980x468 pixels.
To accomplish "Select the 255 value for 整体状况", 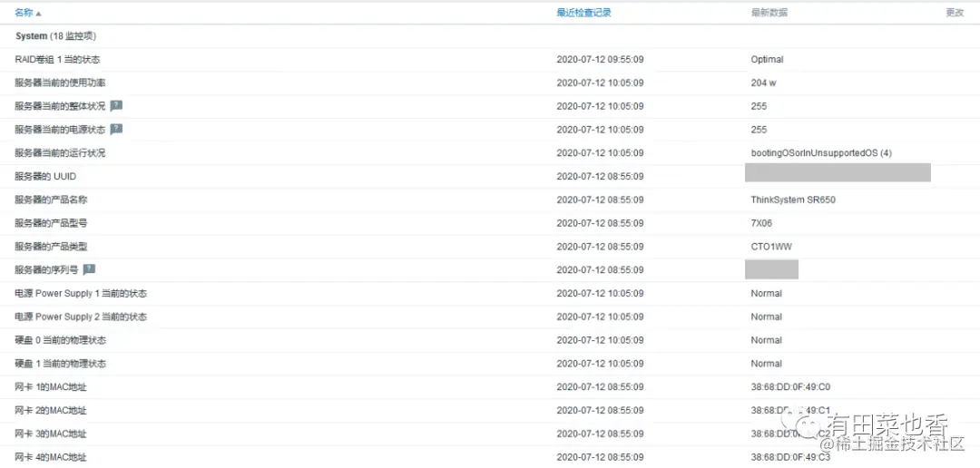I will [x=759, y=106].
